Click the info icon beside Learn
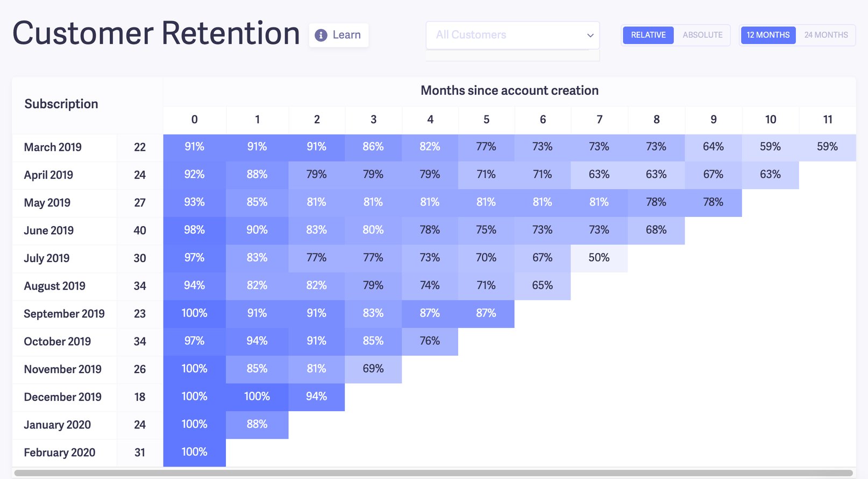 point(321,34)
